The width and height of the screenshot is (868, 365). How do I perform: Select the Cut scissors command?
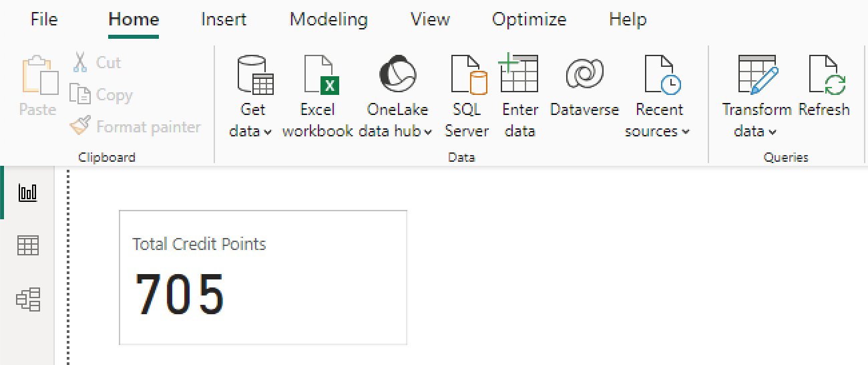click(x=96, y=63)
